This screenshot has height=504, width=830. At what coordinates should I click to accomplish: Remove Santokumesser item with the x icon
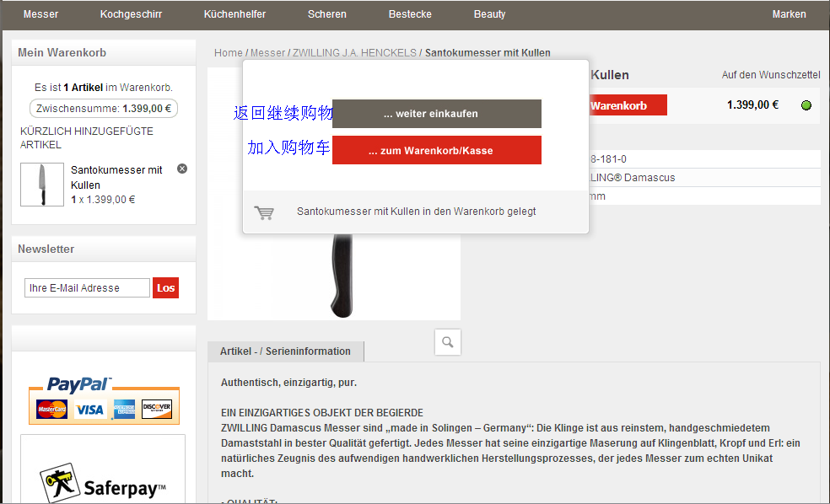point(182,169)
